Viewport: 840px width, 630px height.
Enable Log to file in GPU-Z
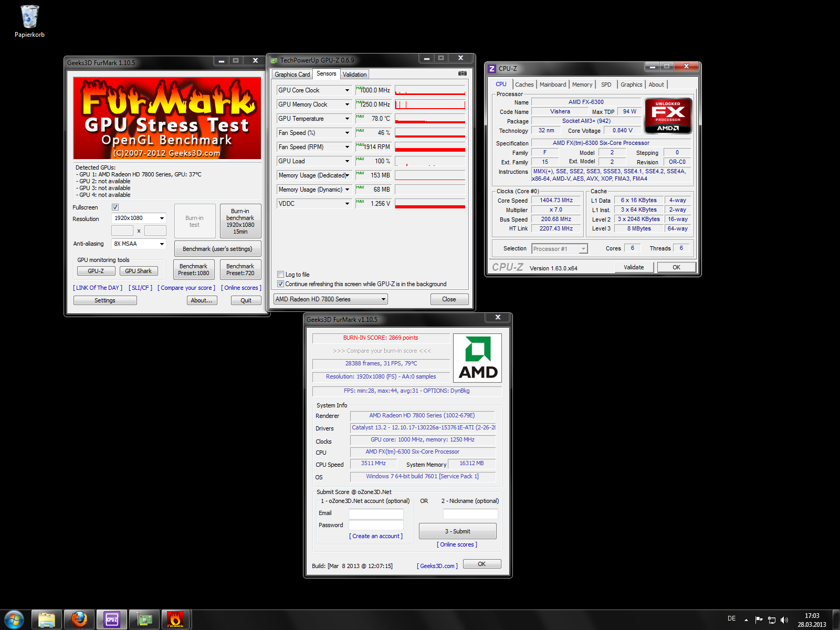coord(280,275)
